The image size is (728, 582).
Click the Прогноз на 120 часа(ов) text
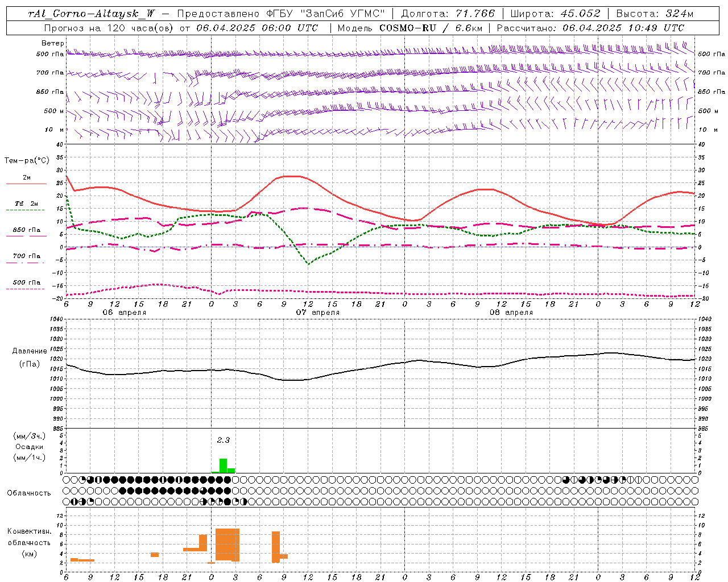pyautogui.click(x=109, y=28)
